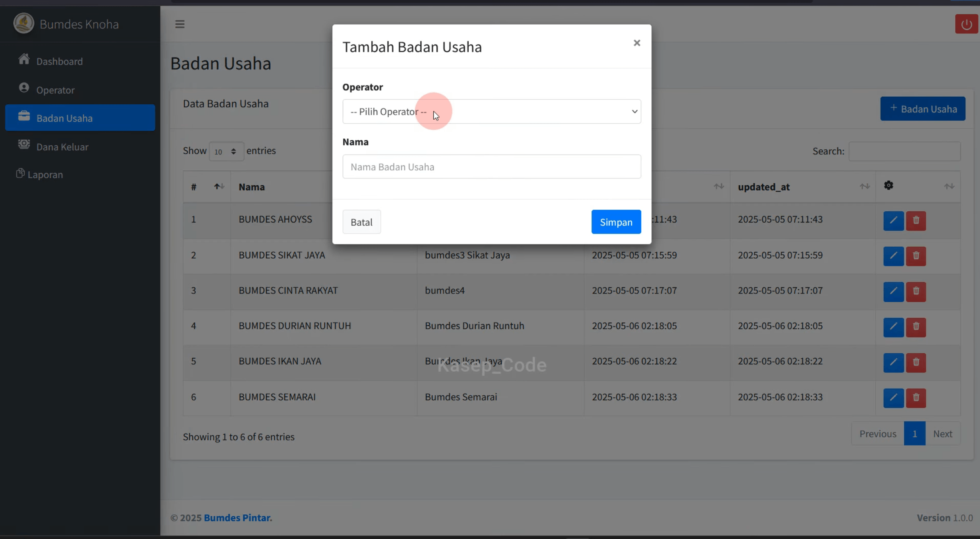Cancel with the Batal button

(361, 222)
